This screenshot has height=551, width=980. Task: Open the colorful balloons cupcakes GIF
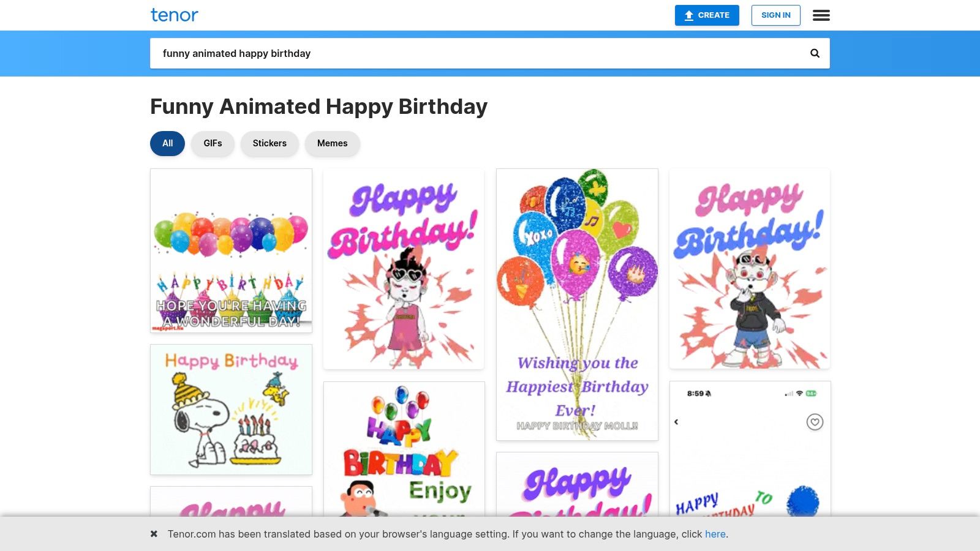(x=231, y=251)
